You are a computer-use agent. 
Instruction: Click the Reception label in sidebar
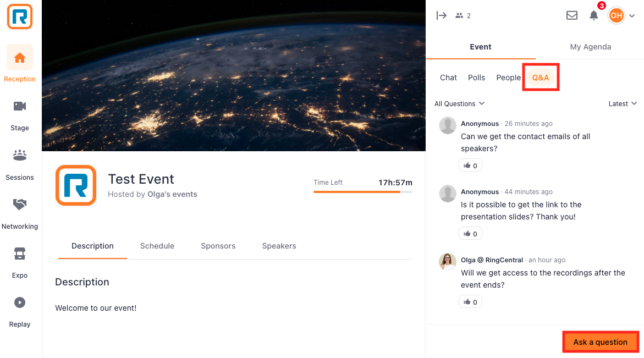click(x=20, y=79)
